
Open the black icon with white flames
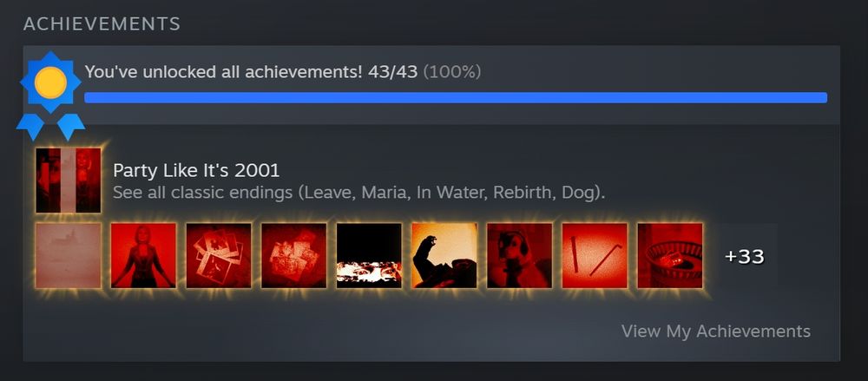369,255
